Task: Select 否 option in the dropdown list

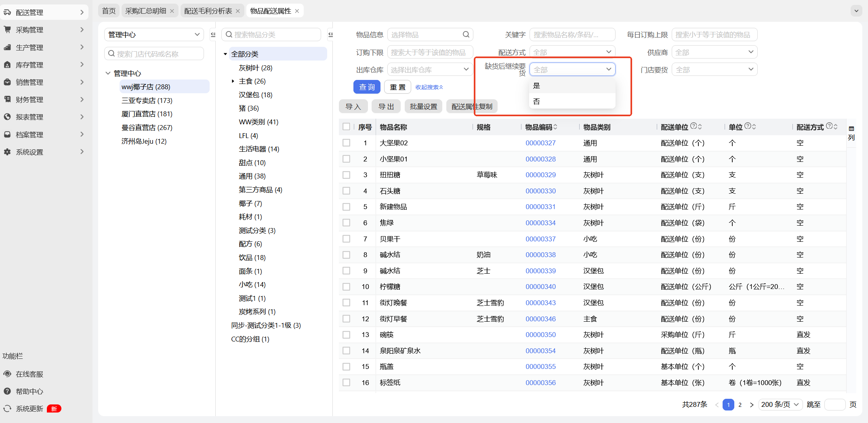Action: pos(536,101)
